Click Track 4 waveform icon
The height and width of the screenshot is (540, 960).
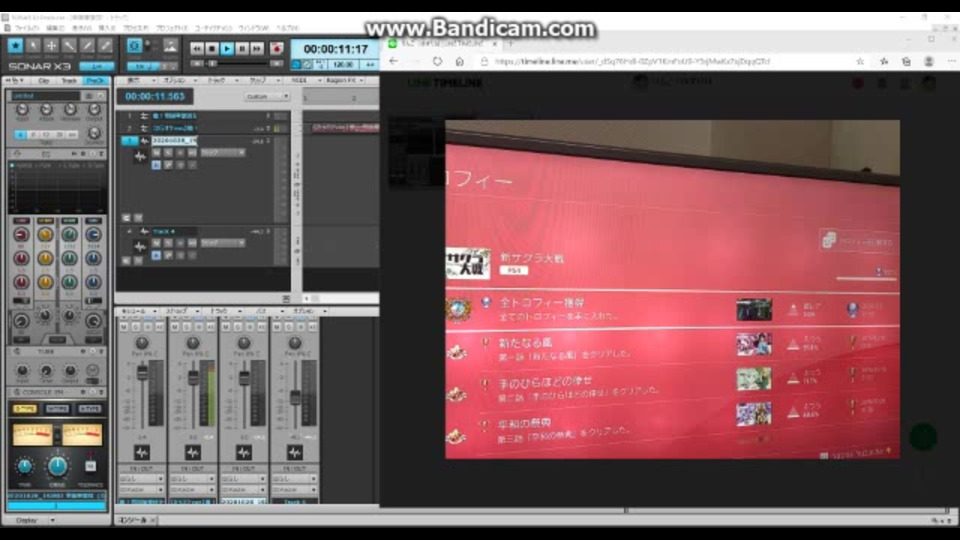point(140,246)
